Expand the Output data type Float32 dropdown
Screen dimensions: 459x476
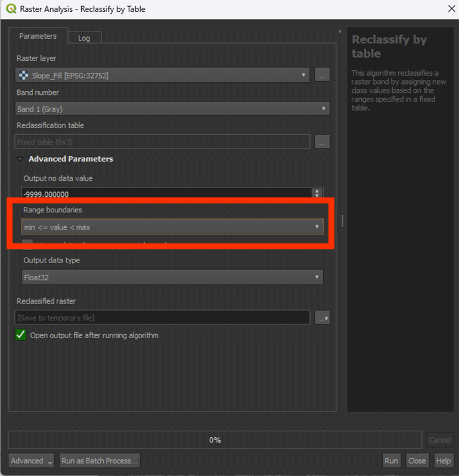(x=172, y=277)
